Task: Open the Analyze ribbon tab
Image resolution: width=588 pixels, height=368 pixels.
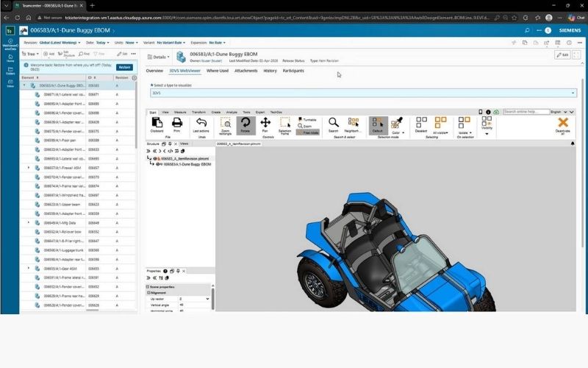Action: pos(232,113)
